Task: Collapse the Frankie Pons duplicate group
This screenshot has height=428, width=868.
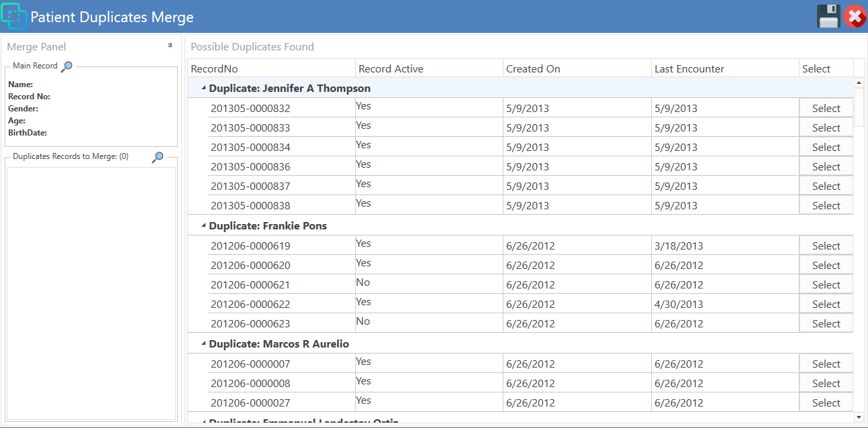Action: click(x=203, y=225)
